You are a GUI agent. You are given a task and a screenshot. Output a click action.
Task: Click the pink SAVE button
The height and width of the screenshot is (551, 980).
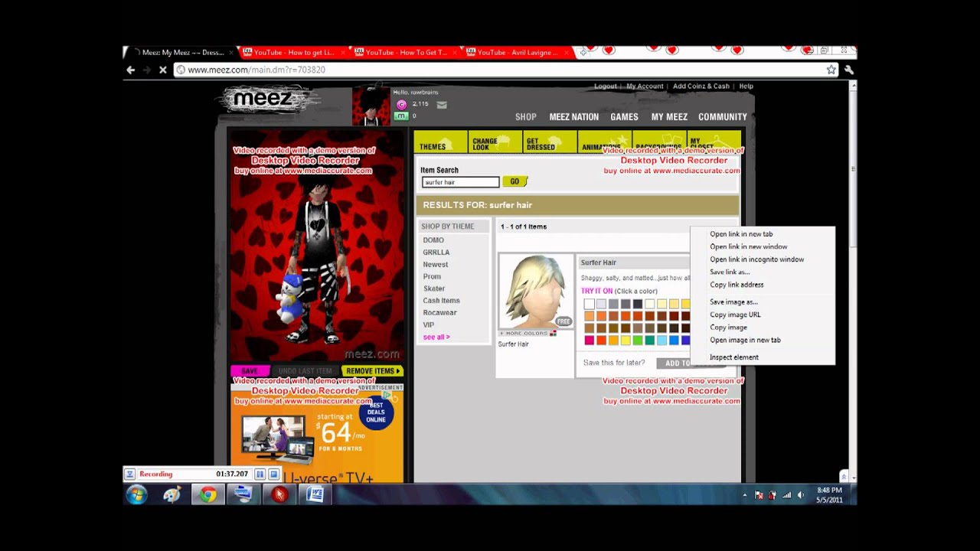(x=250, y=371)
